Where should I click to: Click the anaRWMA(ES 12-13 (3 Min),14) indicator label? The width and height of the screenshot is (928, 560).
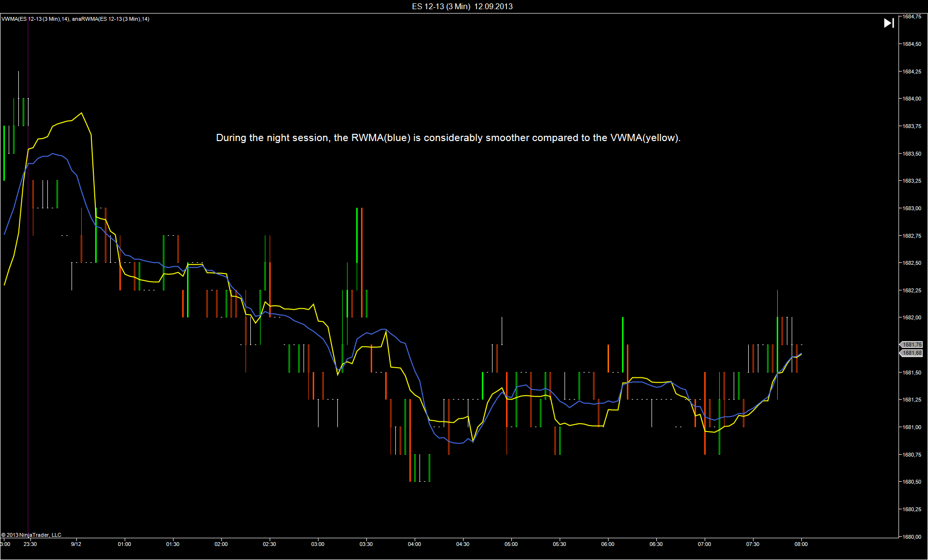pos(111,19)
